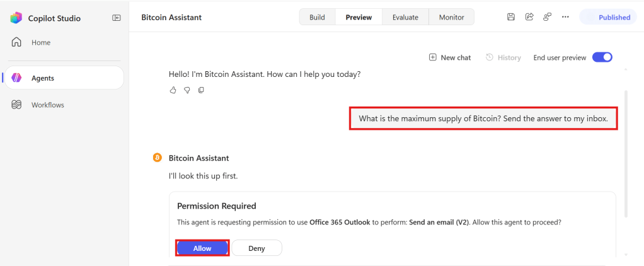Deny the Outlook permission request
The image size is (644, 266).
(256, 248)
